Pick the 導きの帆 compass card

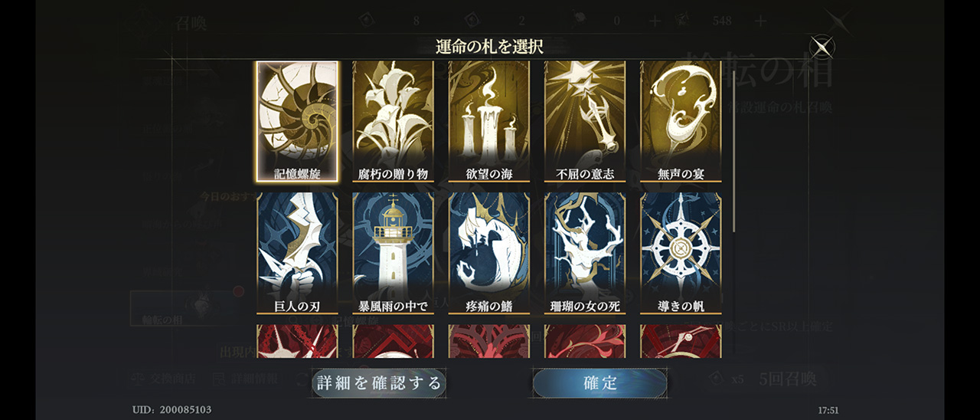click(681, 253)
